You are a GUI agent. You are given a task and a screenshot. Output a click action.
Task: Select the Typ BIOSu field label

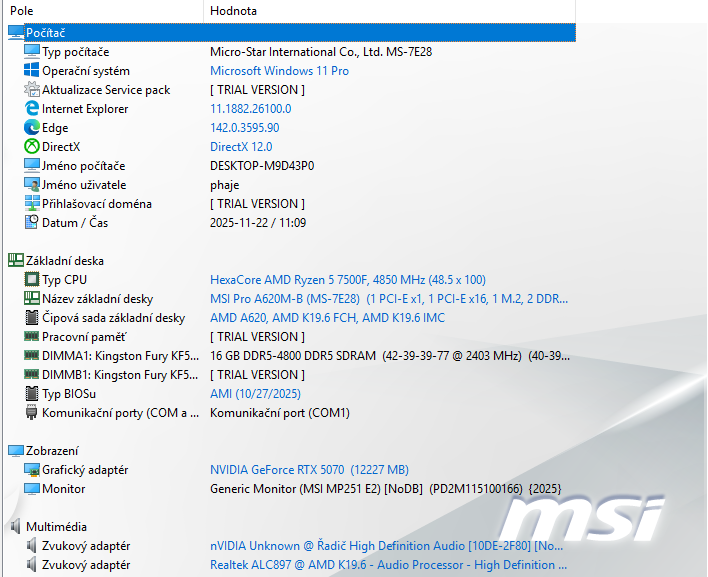pyautogui.click(x=69, y=394)
